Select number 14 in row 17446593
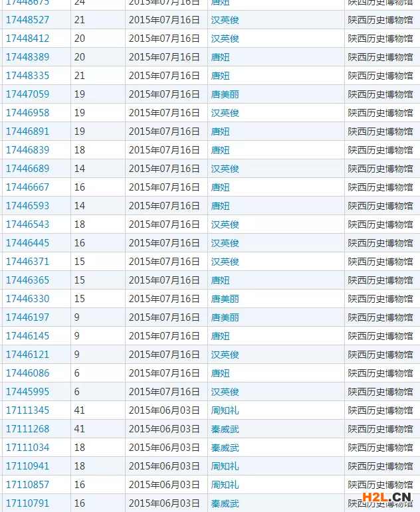The height and width of the screenshot is (512, 420). 80,206
